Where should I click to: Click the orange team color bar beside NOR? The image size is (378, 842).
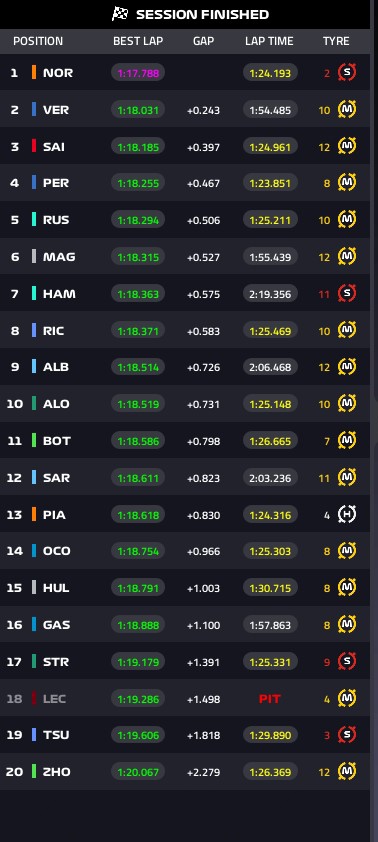coord(34,72)
